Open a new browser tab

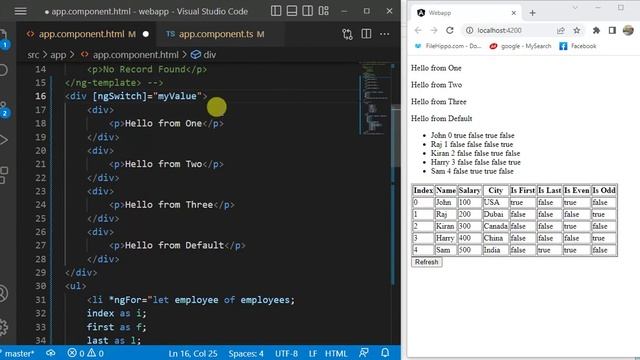coord(532,13)
